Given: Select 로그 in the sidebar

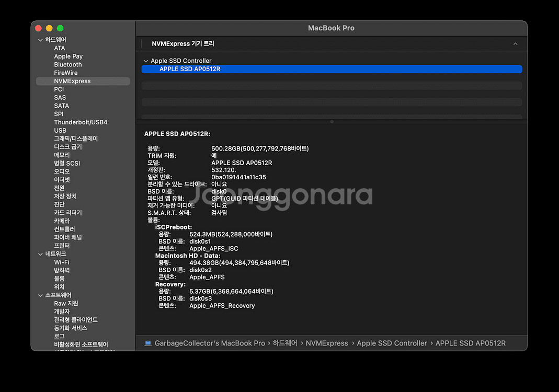Looking at the screenshot, I should tap(59, 336).
